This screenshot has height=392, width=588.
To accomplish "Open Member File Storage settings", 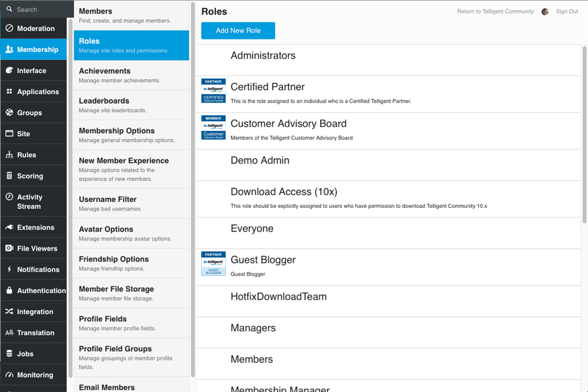I will (x=131, y=293).
